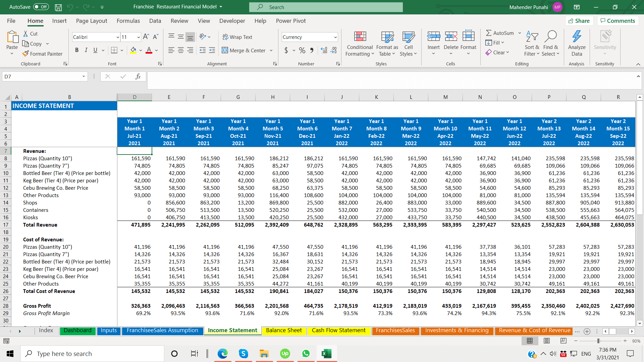Screen dimensions: 644x362
Task: Click the Comma Style icon
Action: tap(312, 50)
